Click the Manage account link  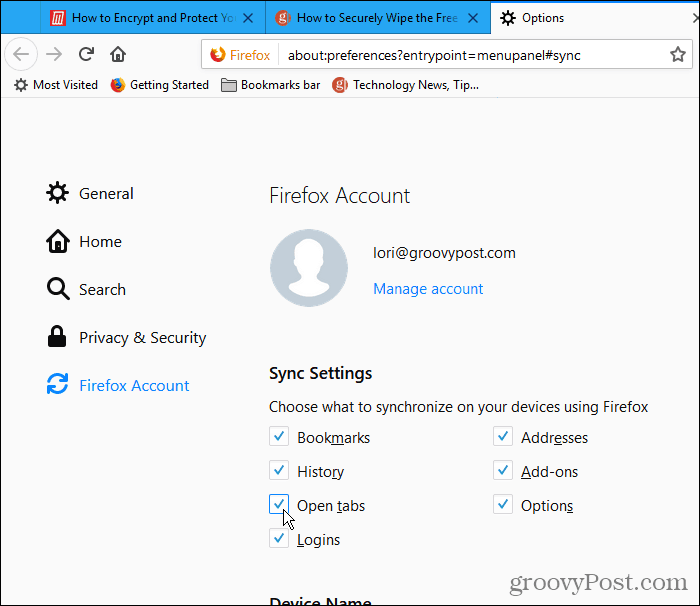pyautogui.click(x=428, y=289)
